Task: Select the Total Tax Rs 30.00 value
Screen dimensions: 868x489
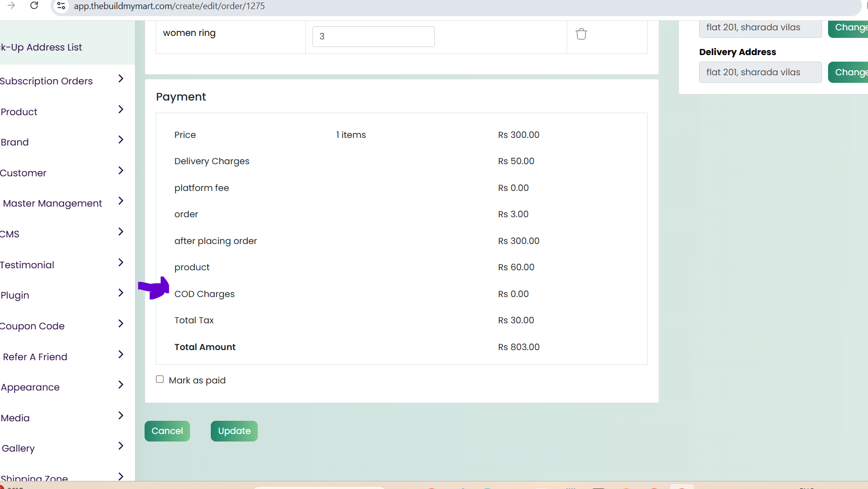Action: click(516, 320)
